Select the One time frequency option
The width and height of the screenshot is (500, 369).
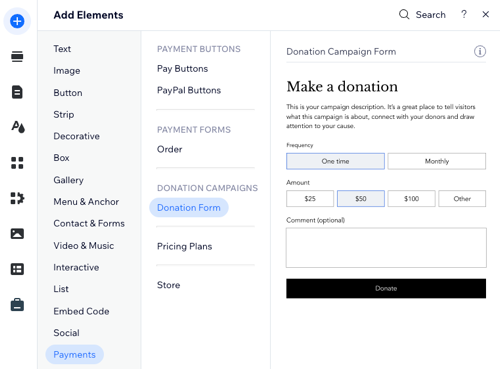tap(335, 161)
